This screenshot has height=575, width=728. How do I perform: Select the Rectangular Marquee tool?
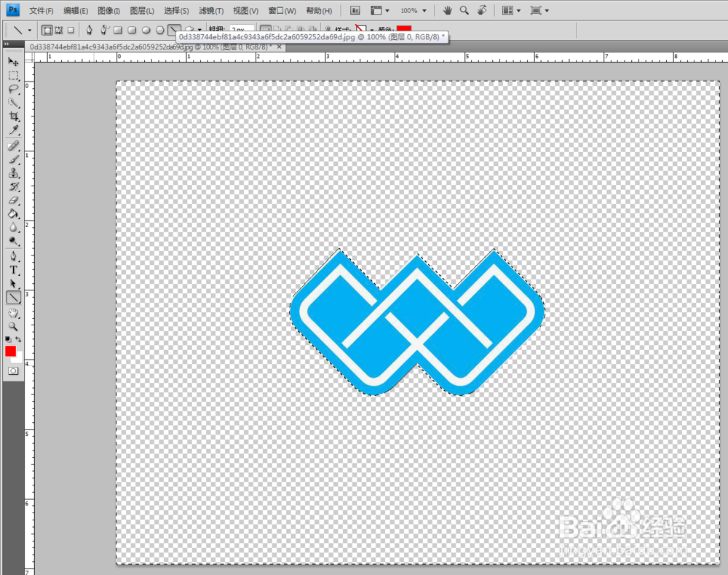[x=13, y=75]
